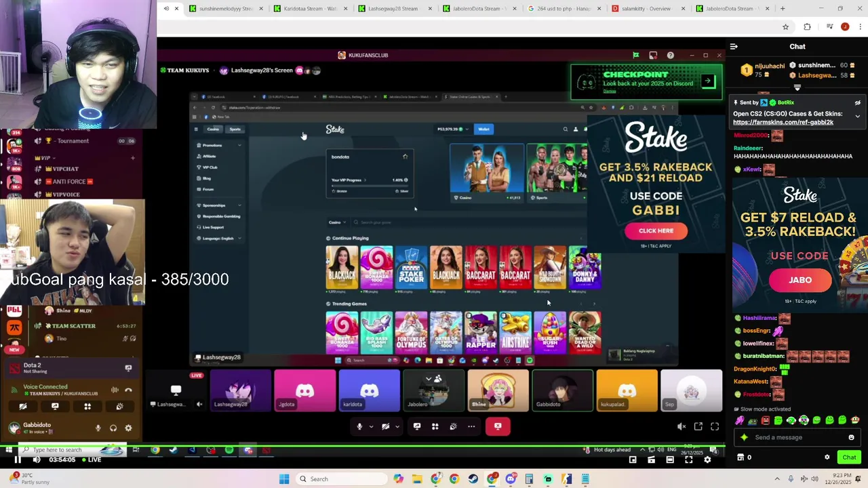Mute Discord stream volume icon

click(x=682, y=426)
